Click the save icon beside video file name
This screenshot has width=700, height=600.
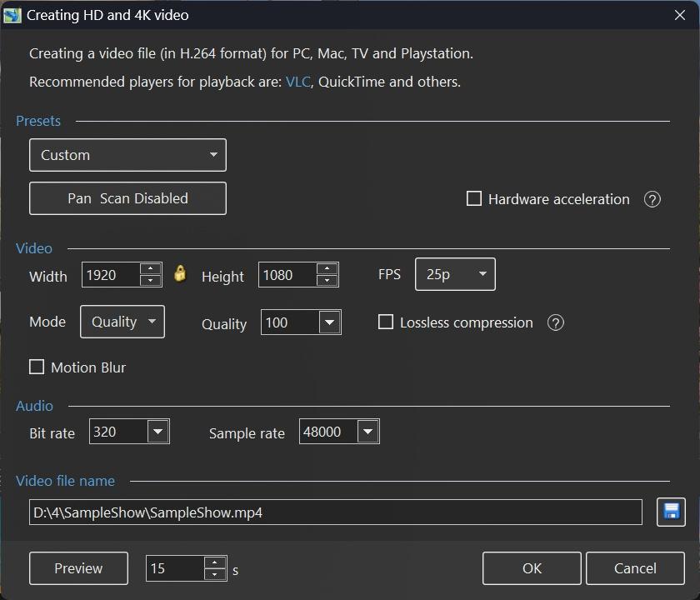point(671,512)
